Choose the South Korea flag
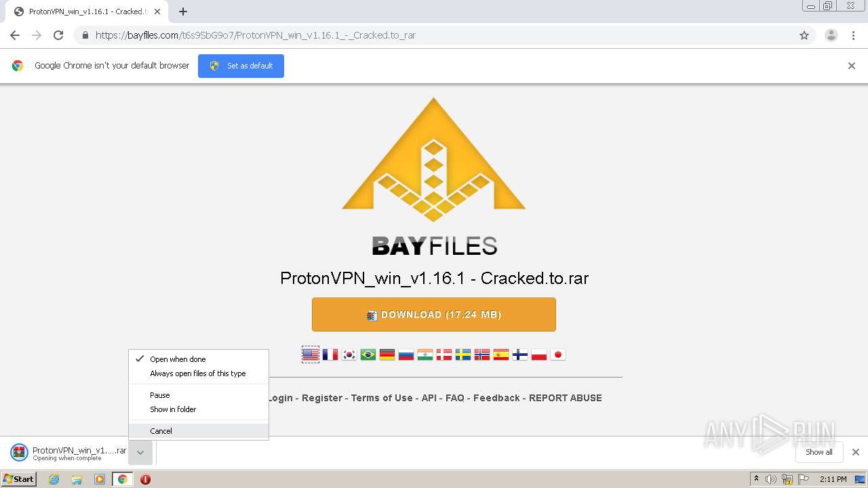868x488 pixels. [x=349, y=354]
